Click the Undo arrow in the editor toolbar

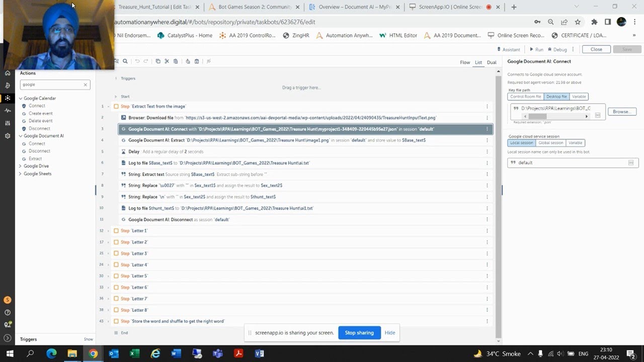click(x=137, y=61)
